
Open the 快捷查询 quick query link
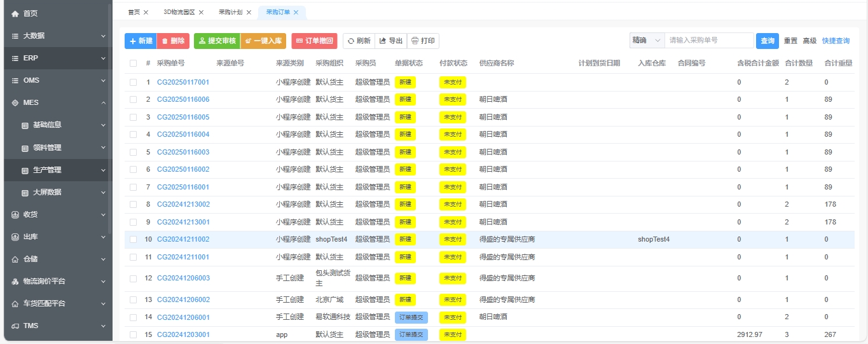(836, 41)
